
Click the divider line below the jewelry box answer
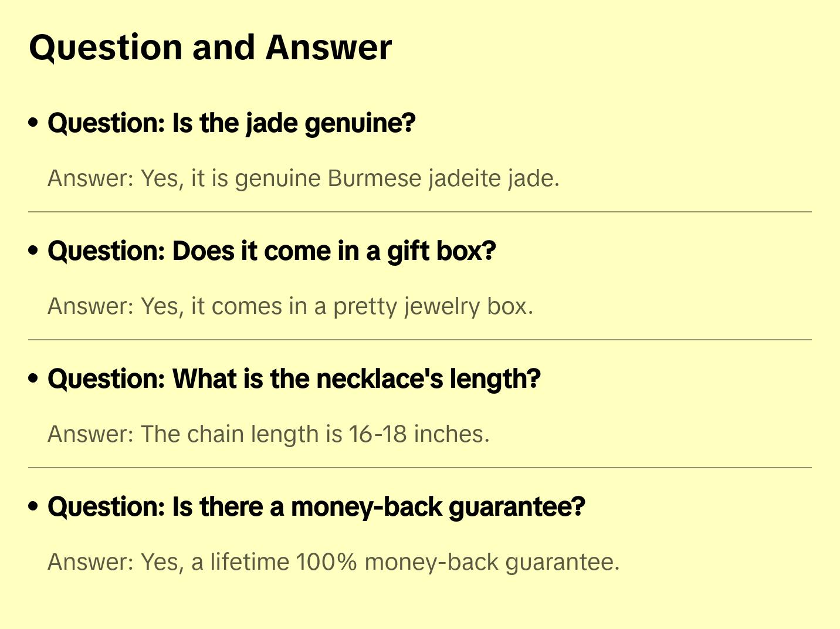coord(420,340)
